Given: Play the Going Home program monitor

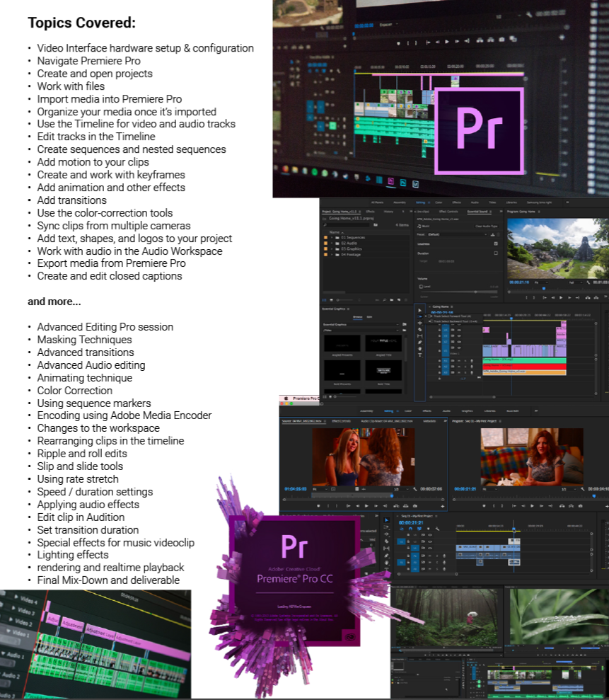Looking at the screenshot, I should pos(561,298).
